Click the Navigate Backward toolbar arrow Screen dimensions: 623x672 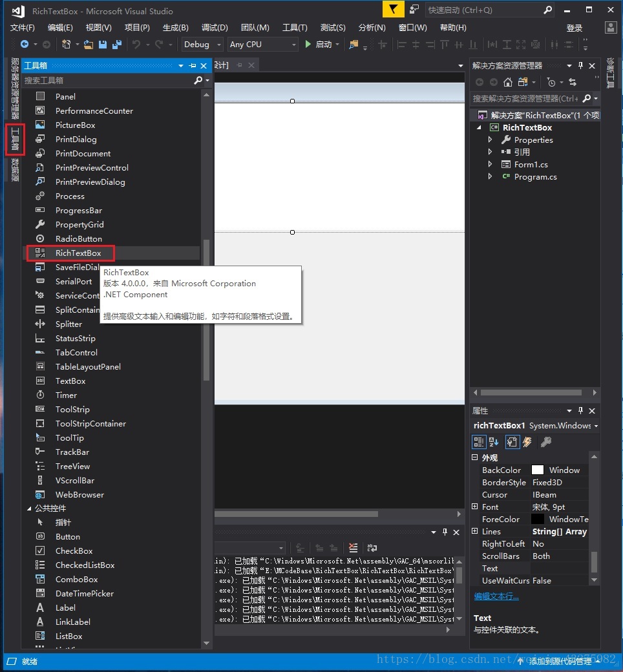tap(25, 44)
